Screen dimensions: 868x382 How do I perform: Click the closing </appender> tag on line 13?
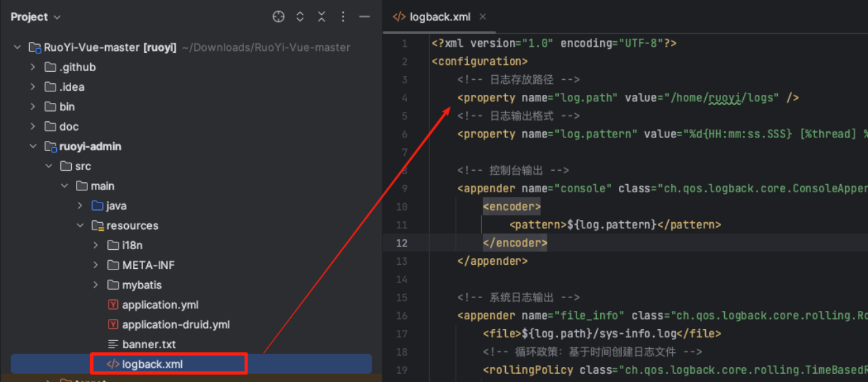[x=492, y=261]
